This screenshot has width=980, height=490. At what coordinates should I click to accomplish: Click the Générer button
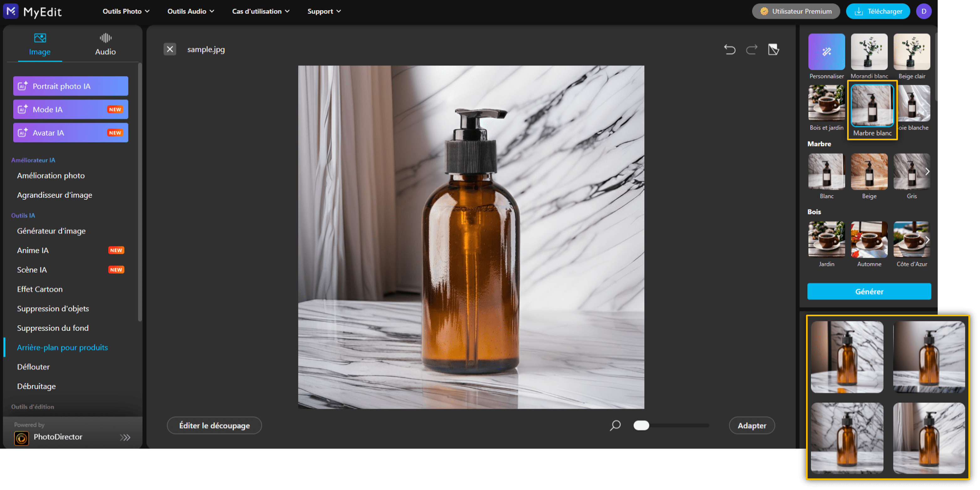[x=869, y=291]
